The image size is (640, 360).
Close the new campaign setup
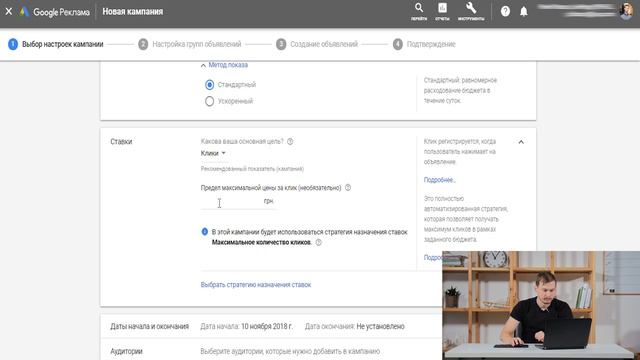pos(9,11)
